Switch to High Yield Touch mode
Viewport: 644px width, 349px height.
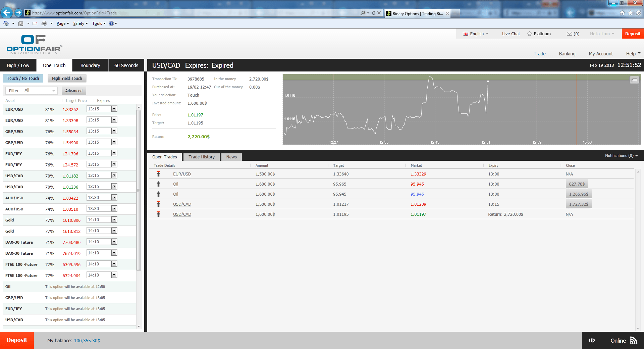67,79
